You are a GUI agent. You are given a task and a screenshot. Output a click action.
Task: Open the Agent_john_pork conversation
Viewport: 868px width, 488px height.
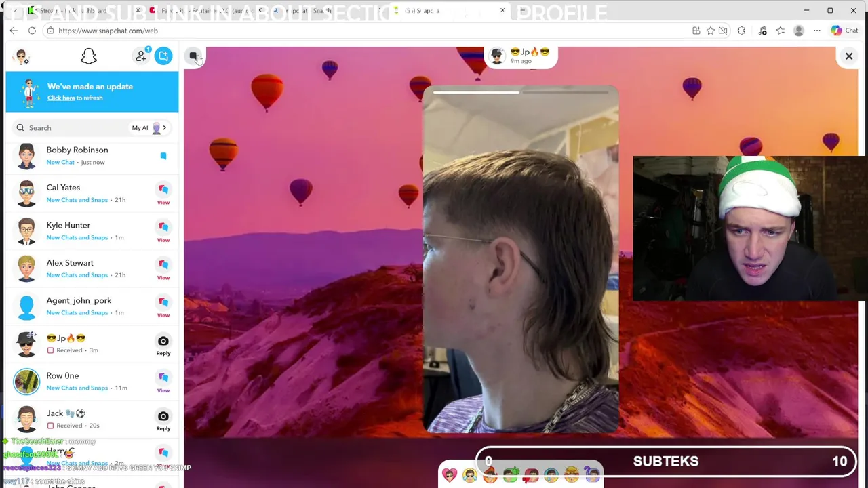click(92, 306)
